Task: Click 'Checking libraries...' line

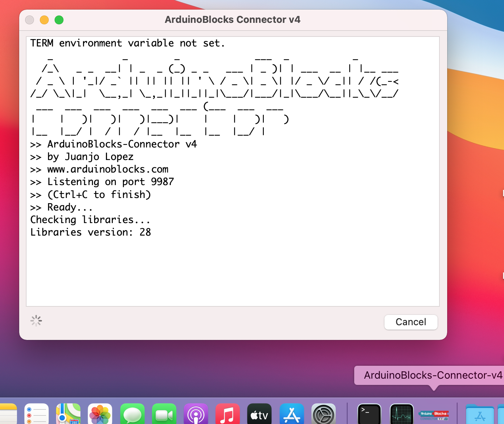Action: pyautogui.click(x=90, y=220)
